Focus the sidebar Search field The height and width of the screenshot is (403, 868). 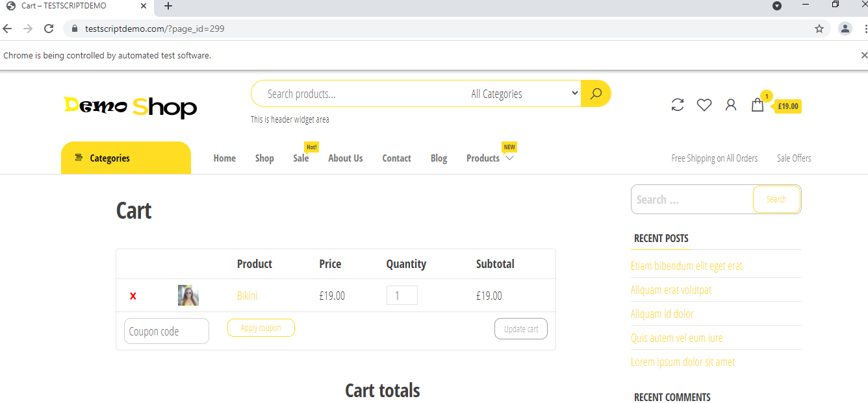tap(692, 199)
